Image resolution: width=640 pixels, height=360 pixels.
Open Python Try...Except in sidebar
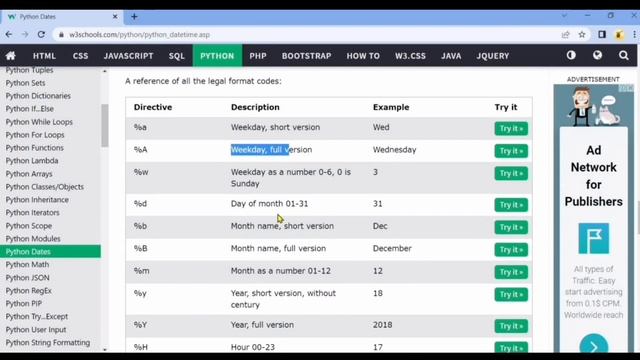37,317
